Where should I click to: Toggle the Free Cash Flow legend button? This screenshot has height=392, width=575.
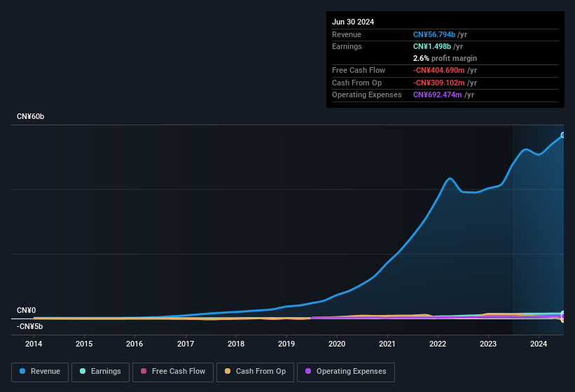tap(173, 372)
